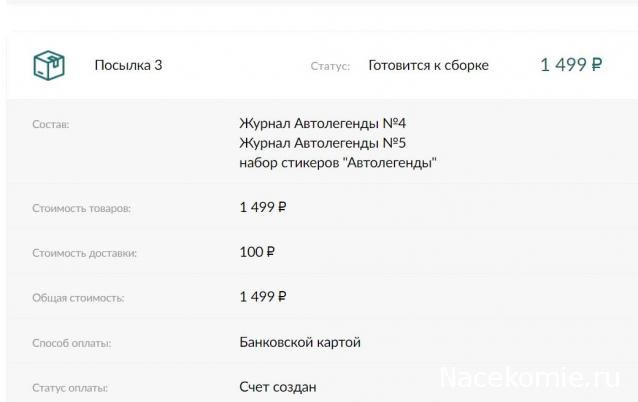Click the parcel box icon
638x402 pixels.
tap(48, 66)
